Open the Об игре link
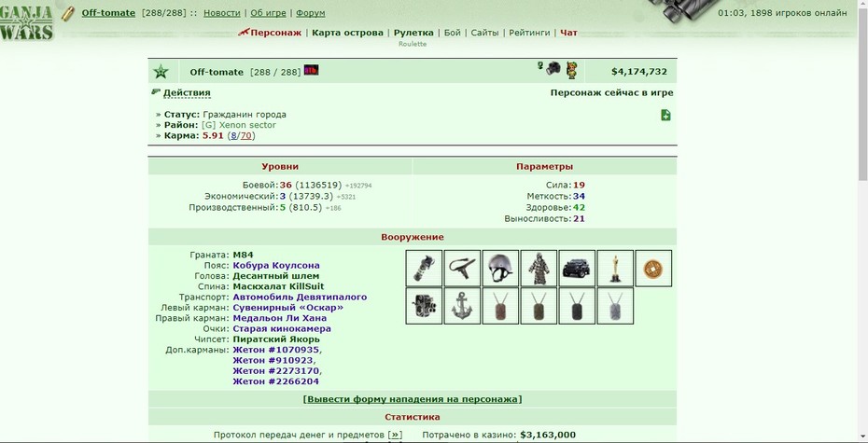This screenshot has width=868, height=443. pyautogui.click(x=269, y=13)
